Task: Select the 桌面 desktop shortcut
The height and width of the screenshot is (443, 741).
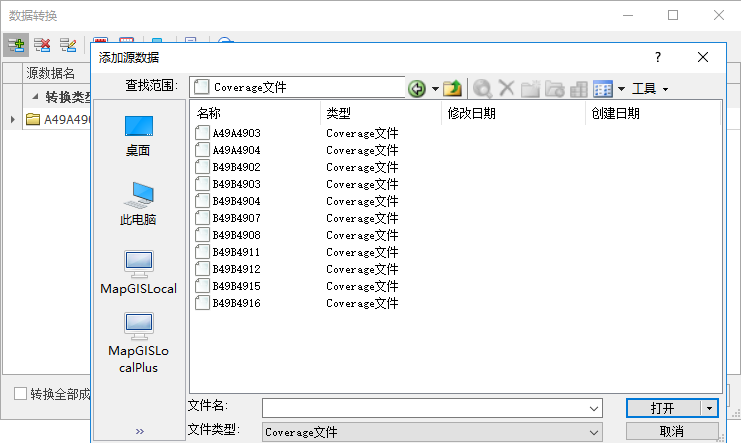Action: tap(138, 135)
